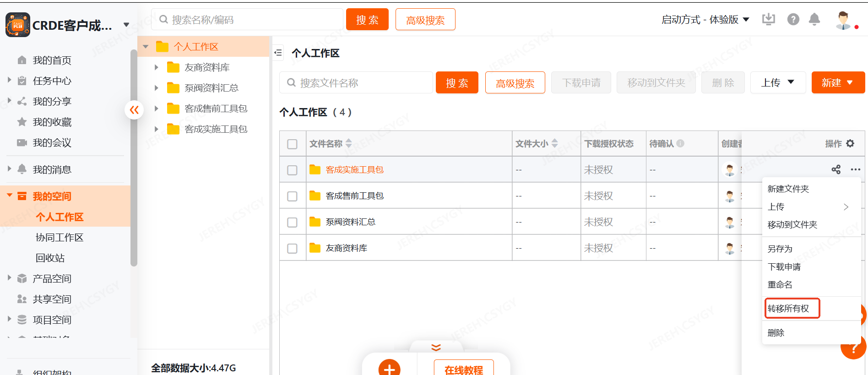Expand the 泵阀资料汇总 tree folder arrow
Image resolution: width=868 pixels, height=375 pixels.
point(157,88)
